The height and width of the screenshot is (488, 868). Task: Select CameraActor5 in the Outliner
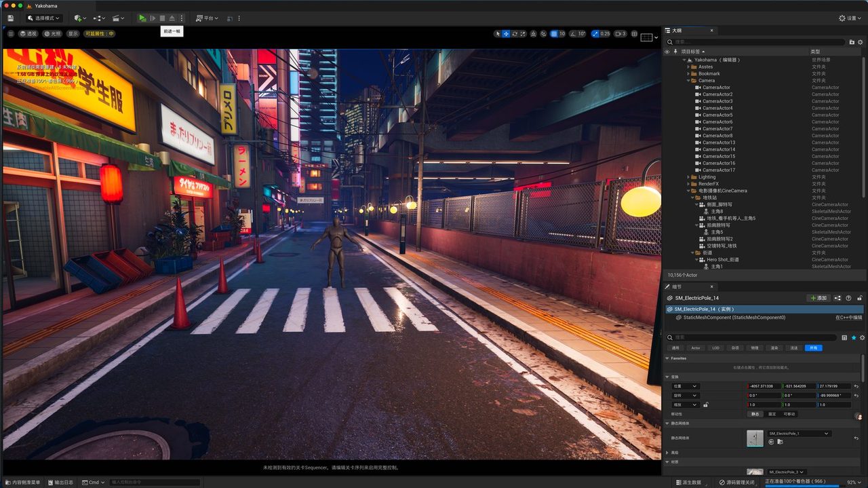[717, 115]
